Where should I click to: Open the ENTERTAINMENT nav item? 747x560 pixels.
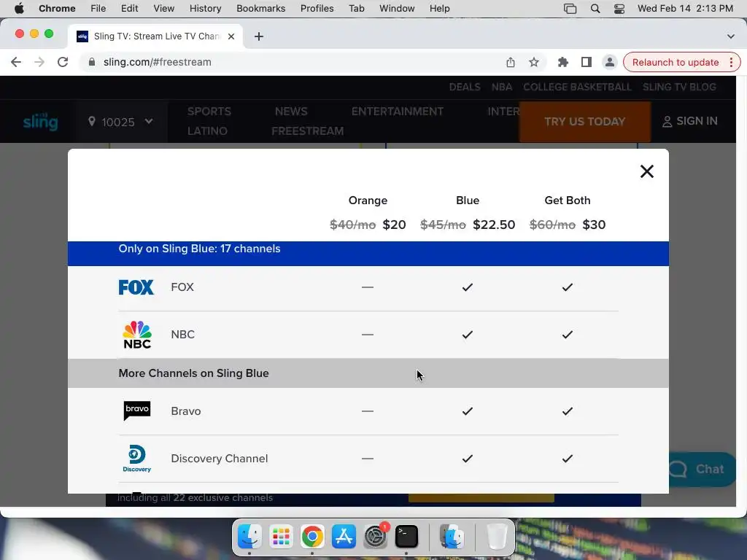click(x=398, y=112)
